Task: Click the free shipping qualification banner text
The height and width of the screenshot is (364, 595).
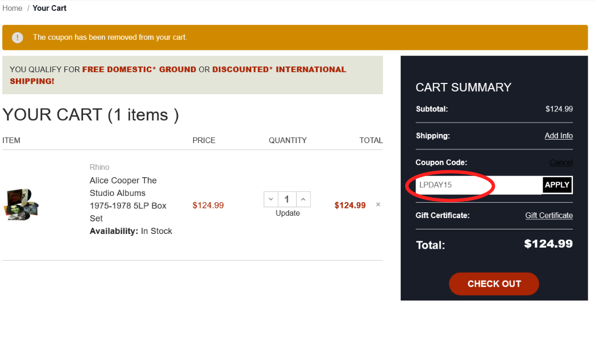Action: pyautogui.click(x=178, y=75)
